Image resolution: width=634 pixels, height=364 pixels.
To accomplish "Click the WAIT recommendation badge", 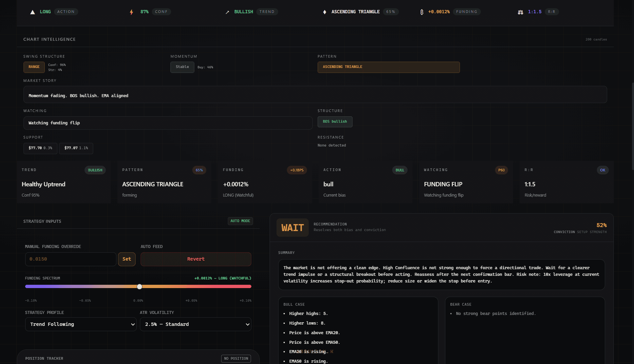I will click(292, 228).
